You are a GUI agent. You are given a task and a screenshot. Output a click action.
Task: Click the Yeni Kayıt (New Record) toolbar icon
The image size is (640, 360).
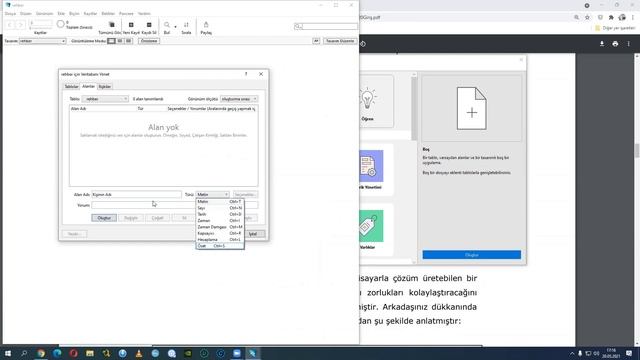pos(131,25)
